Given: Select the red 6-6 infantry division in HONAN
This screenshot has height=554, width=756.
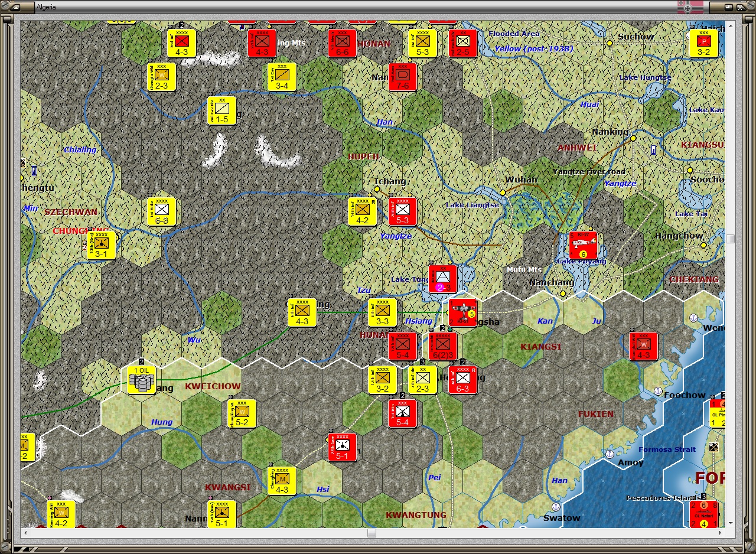Looking at the screenshot, I should [x=341, y=42].
